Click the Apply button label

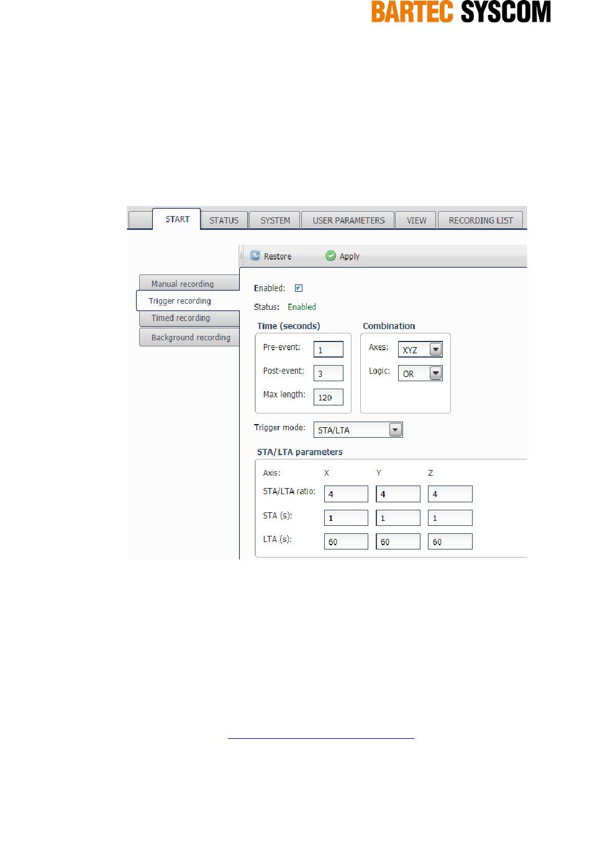(x=350, y=256)
